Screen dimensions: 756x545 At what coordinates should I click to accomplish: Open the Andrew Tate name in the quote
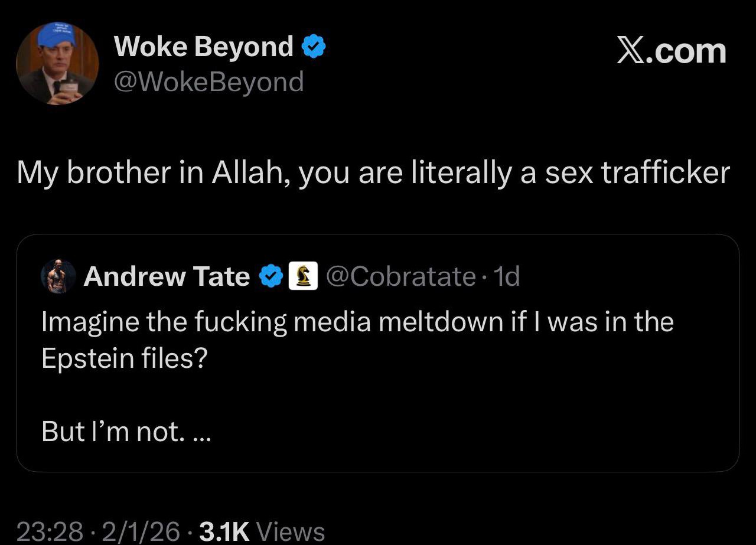click(167, 276)
